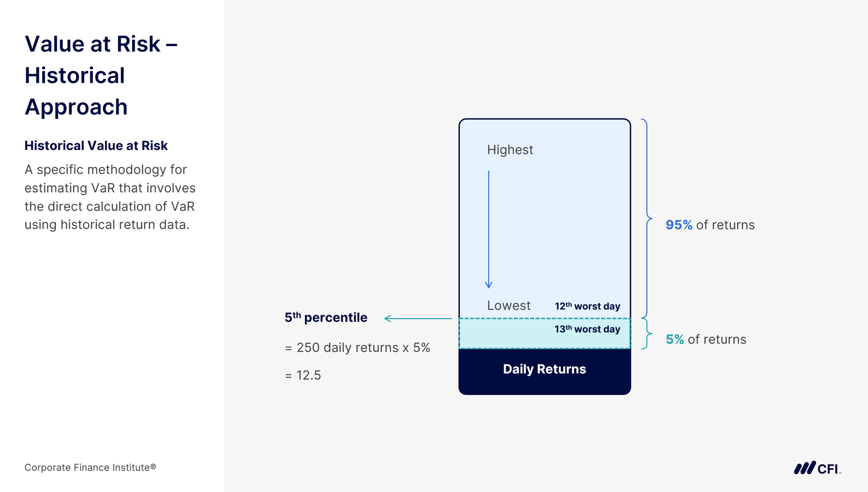
Task: Click the 5th percentile heading
Action: pos(326,318)
